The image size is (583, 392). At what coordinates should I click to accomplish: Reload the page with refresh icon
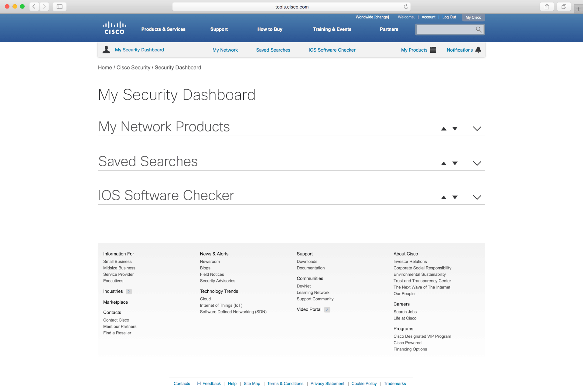tap(406, 7)
